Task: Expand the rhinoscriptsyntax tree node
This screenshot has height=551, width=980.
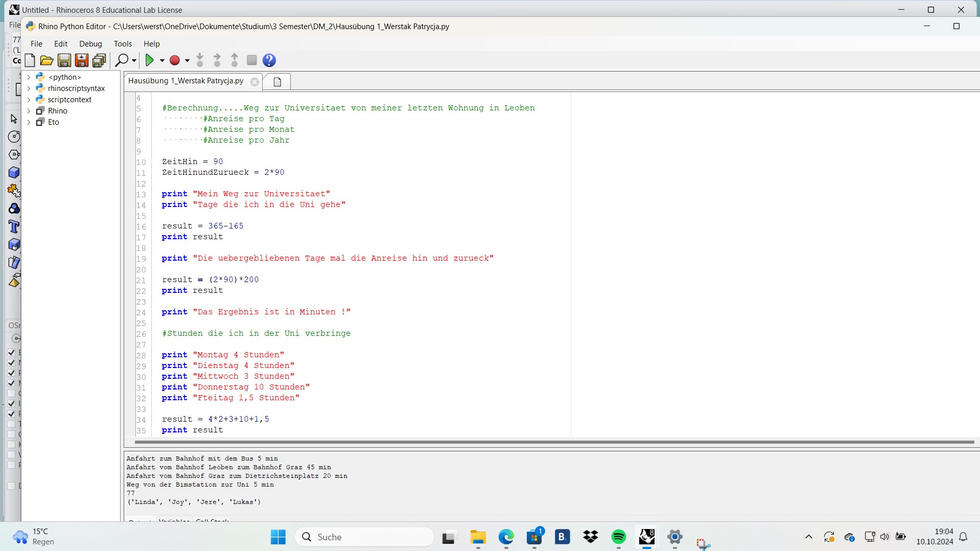Action: 29,88
